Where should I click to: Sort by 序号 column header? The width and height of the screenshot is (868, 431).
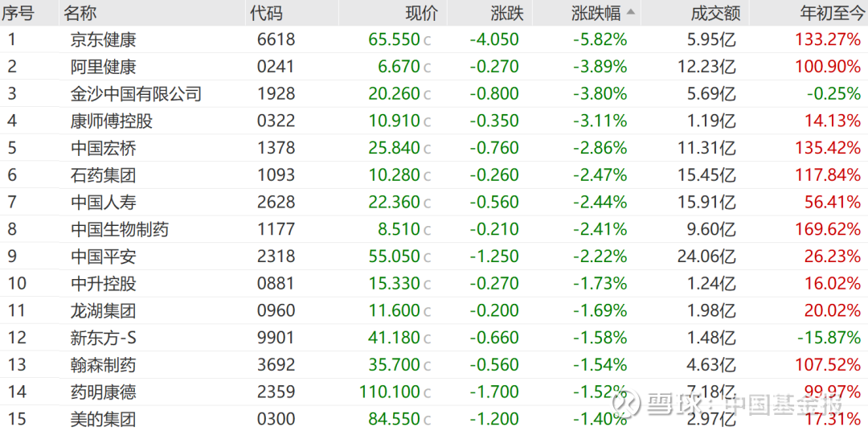click(x=18, y=13)
